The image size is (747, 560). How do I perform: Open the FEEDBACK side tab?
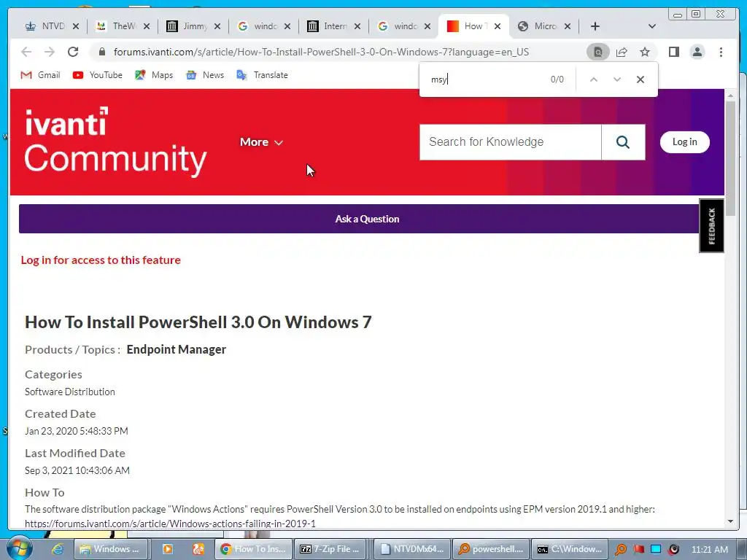(x=711, y=226)
